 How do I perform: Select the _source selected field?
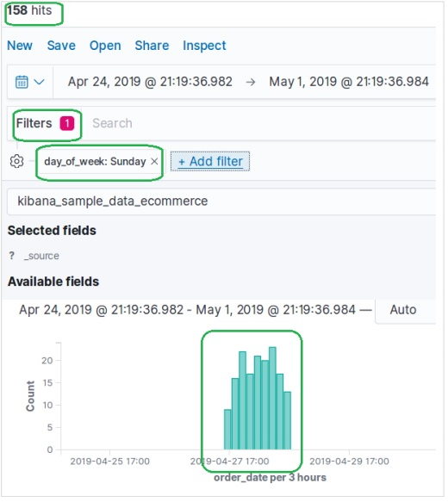(41, 257)
